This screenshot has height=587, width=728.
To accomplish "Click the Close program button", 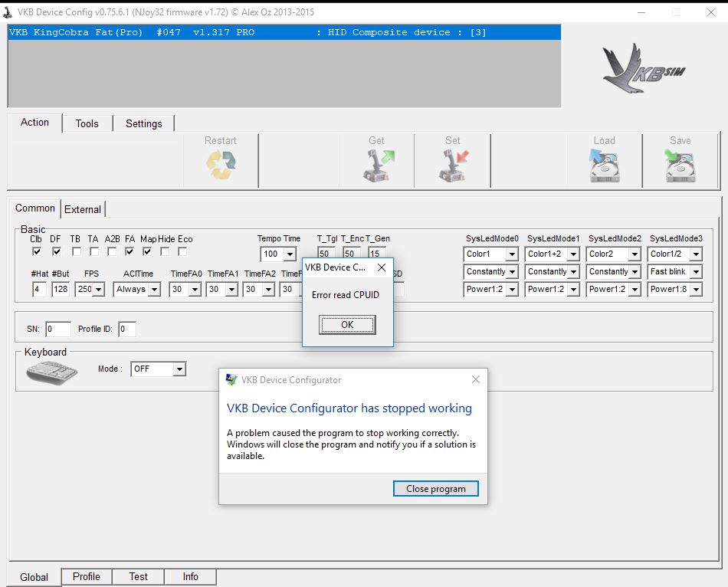I will (x=435, y=489).
